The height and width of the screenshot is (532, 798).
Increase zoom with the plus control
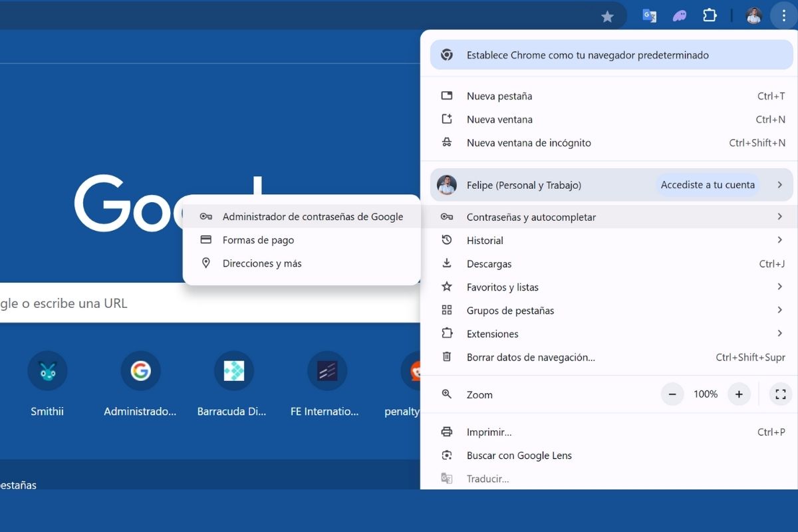[739, 394]
